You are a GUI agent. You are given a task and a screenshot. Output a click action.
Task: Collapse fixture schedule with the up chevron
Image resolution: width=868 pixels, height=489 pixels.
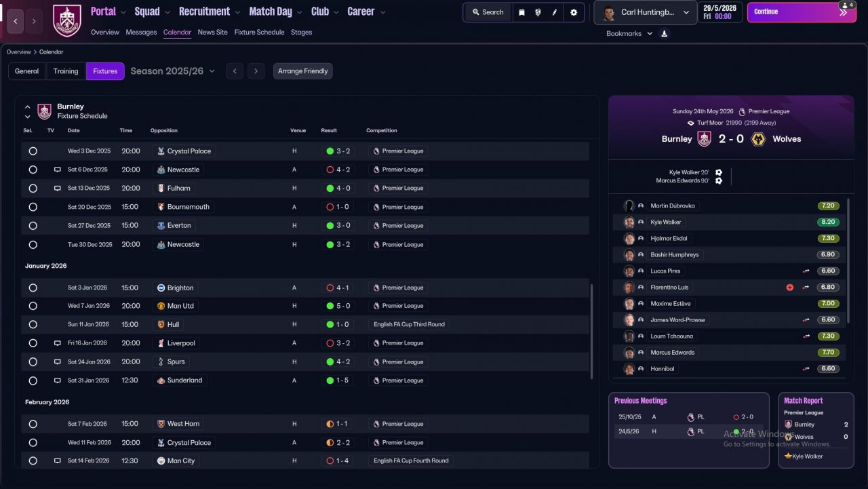(28, 106)
